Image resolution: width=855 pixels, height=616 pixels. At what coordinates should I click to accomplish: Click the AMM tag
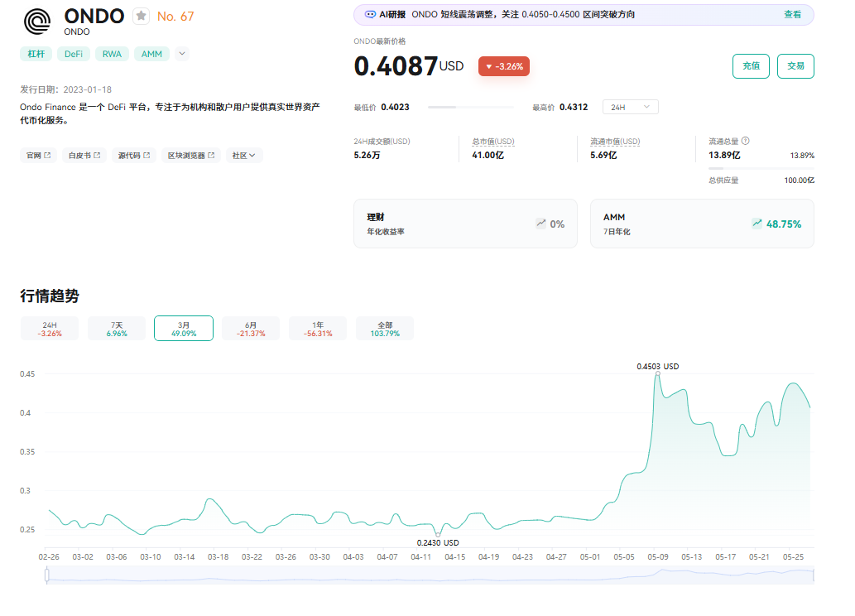click(151, 54)
